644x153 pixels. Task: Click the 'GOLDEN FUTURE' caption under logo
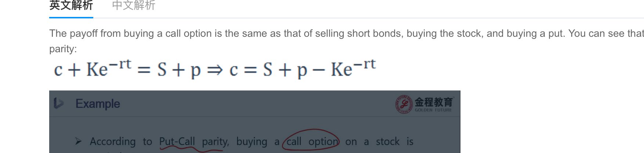[433, 110]
